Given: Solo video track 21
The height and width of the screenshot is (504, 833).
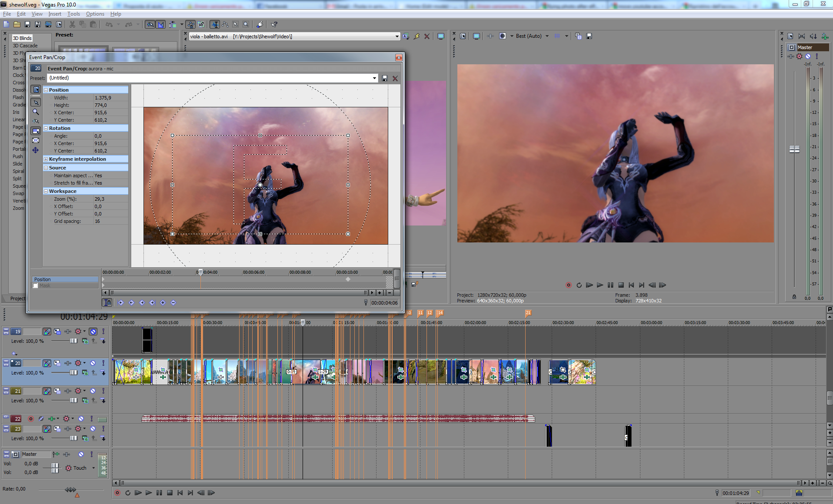Looking at the screenshot, I should [103, 391].
